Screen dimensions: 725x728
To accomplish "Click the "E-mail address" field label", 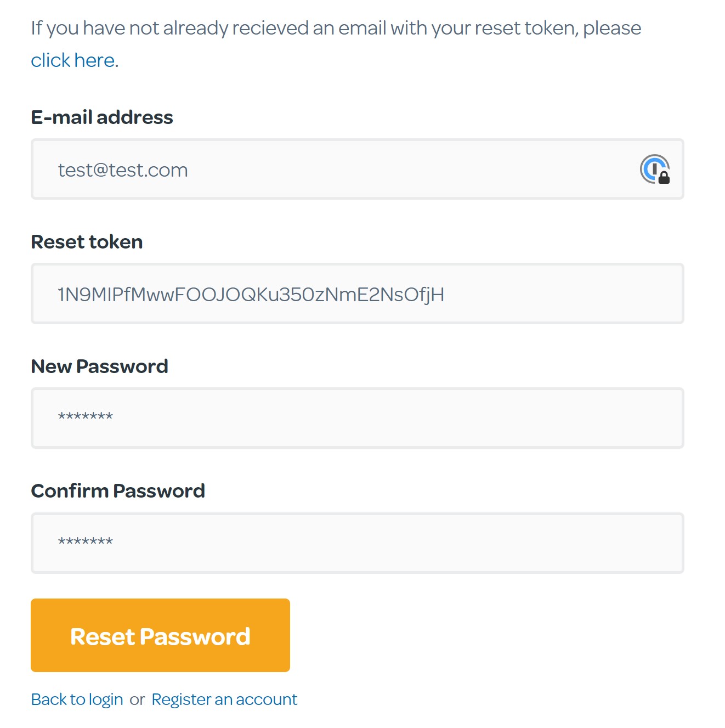I will click(102, 117).
